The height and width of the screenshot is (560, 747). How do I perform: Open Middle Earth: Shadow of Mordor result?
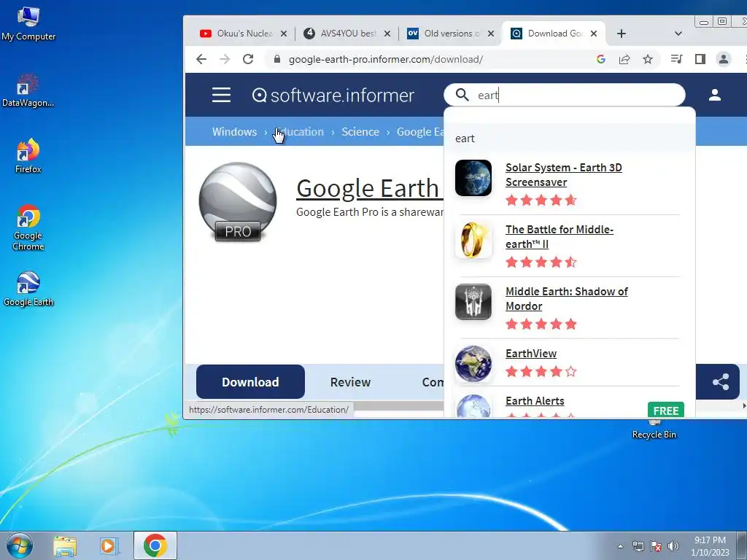[566, 298]
